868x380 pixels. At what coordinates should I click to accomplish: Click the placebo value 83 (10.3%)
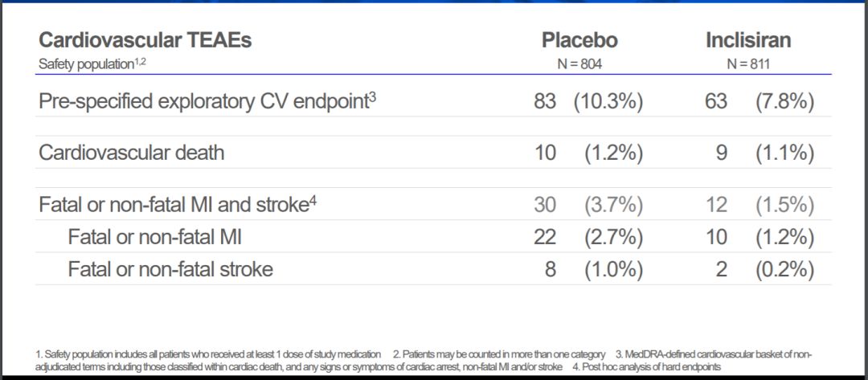tap(589, 103)
